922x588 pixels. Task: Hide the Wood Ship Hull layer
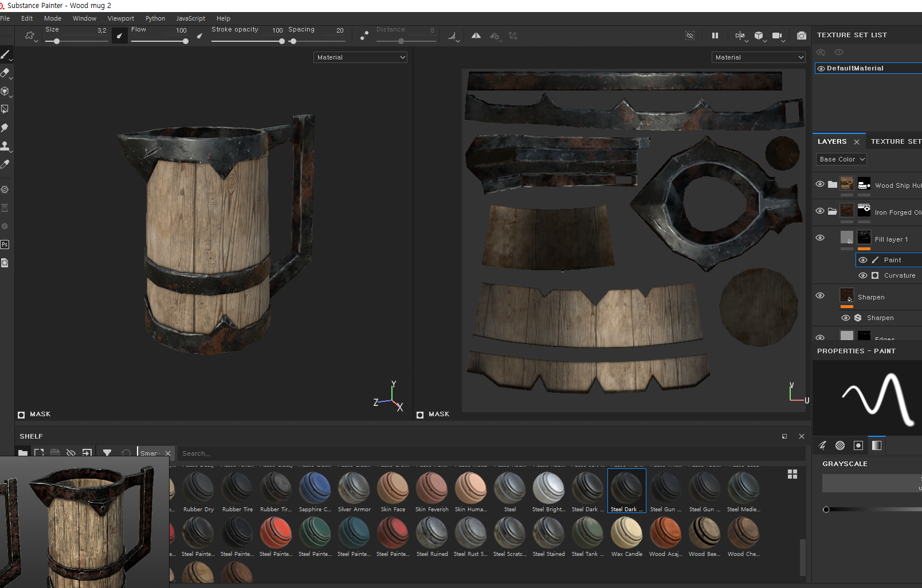pyautogui.click(x=820, y=184)
